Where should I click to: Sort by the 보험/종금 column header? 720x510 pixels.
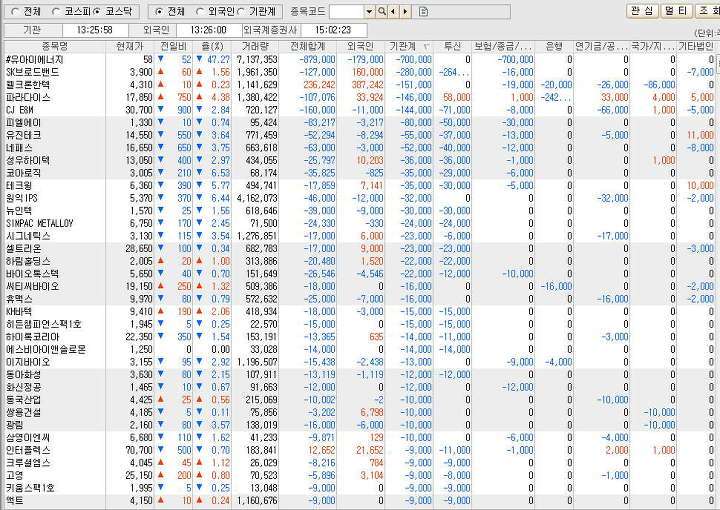[x=503, y=46]
